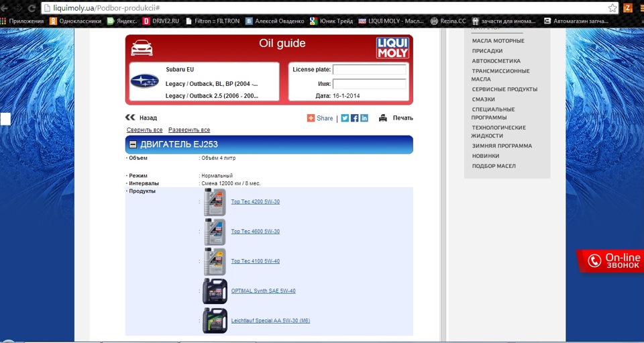The height and width of the screenshot is (343, 644).
Task: Open the Автомагазин запчастей bookmark
Action: coord(576,21)
